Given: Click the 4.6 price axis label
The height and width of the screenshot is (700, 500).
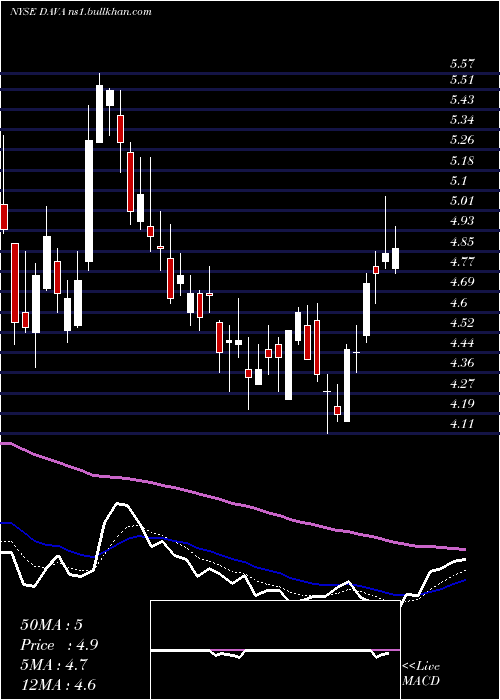Looking at the screenshot, I should [x=459, y=303].
